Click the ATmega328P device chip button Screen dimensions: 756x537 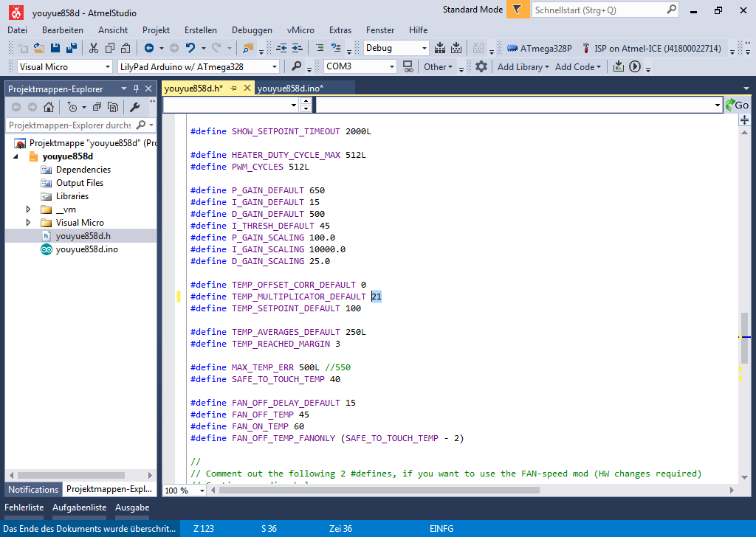[x=540, y=48]
